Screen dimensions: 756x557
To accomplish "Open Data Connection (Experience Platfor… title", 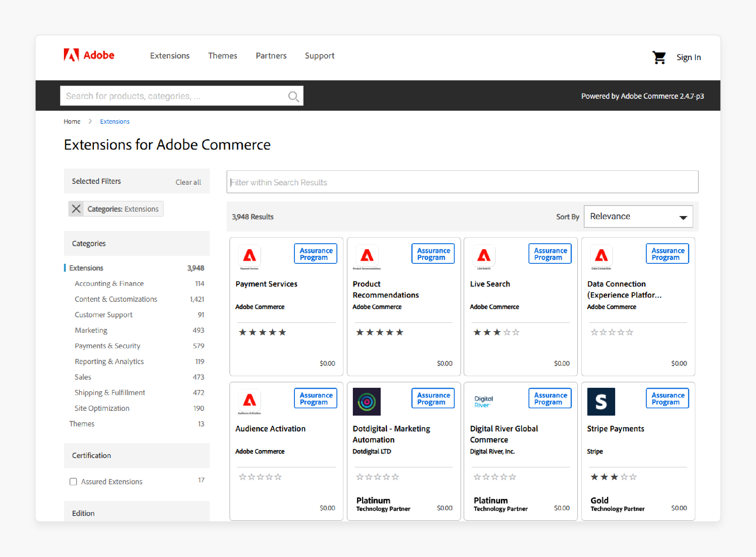I will pyautogui.click(x=624, y=290).
